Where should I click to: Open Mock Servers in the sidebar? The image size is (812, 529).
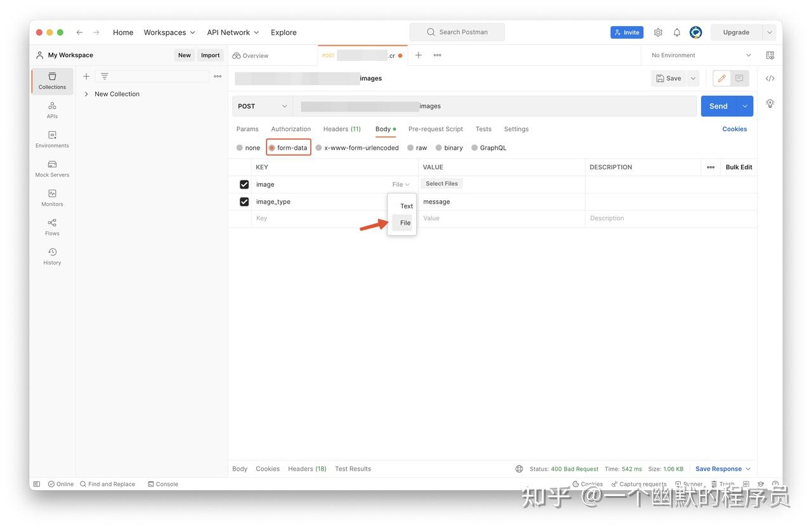(x=52, y=168)
